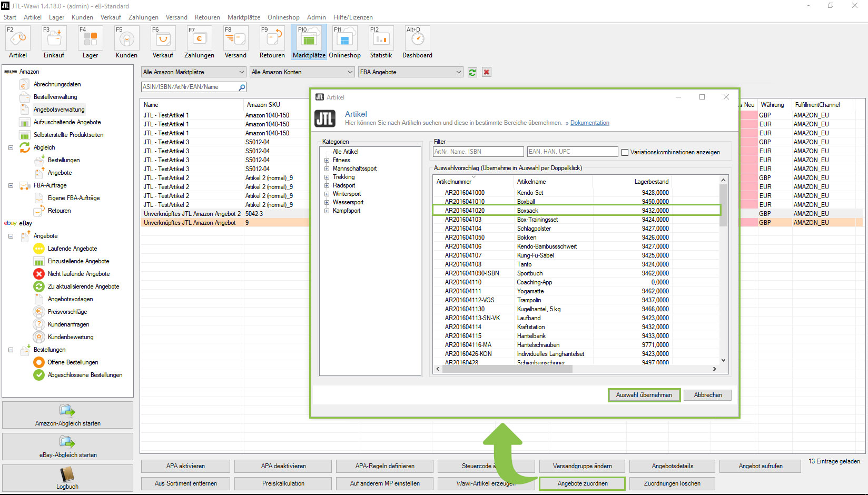Open the Dashboard module
Image resolution: width=868 pixels, height=495 pixels.
(417, 41)
